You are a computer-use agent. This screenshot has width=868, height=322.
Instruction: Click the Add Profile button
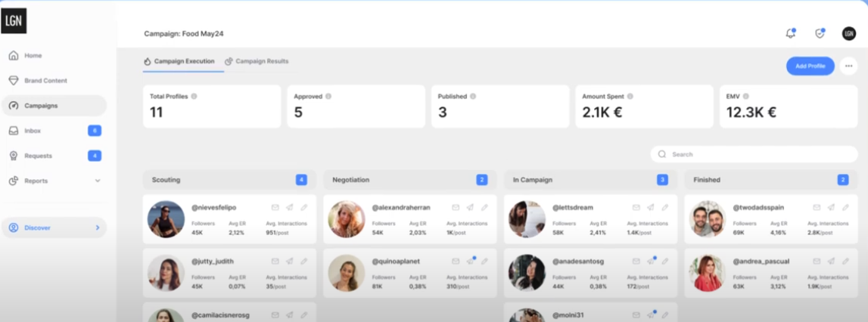click(810, 66)
